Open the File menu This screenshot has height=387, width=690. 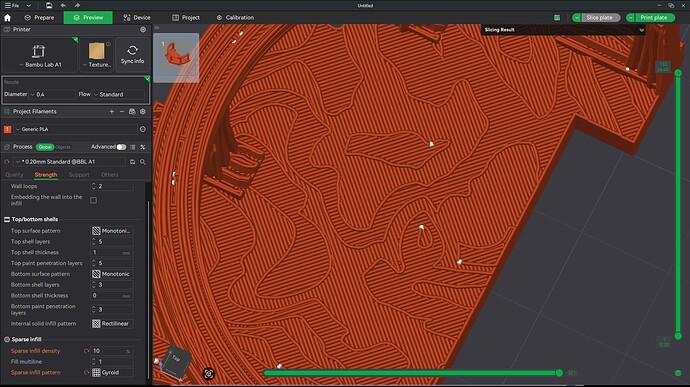pos(12,5)
